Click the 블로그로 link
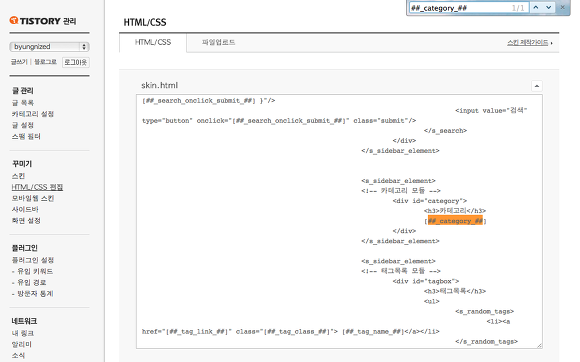This screenshot has width=580, height=362. tap(45, 62)
